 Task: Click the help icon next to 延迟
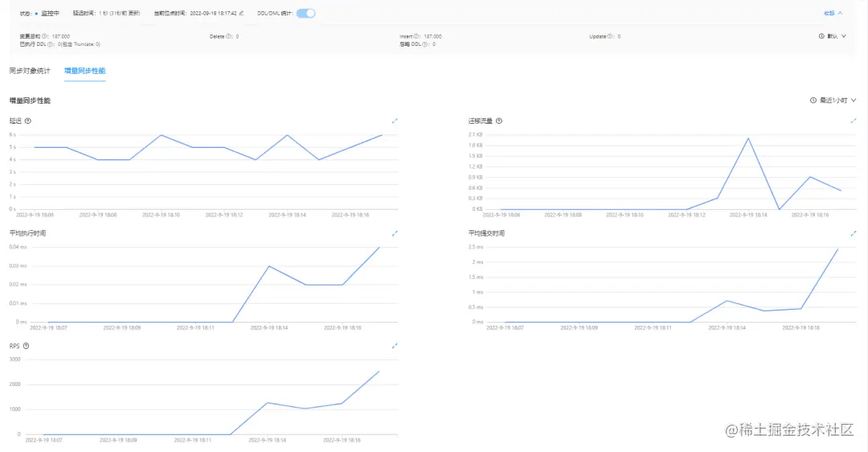tap(27, 121)
